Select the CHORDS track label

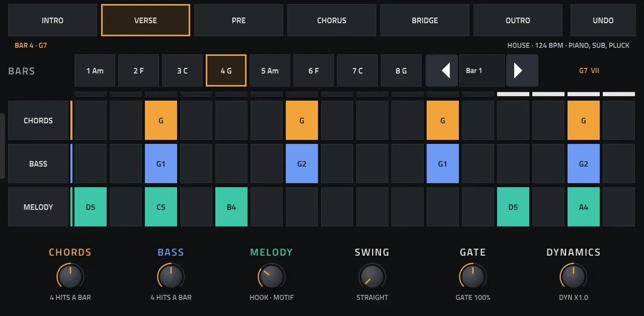click(x=38, y=120)
